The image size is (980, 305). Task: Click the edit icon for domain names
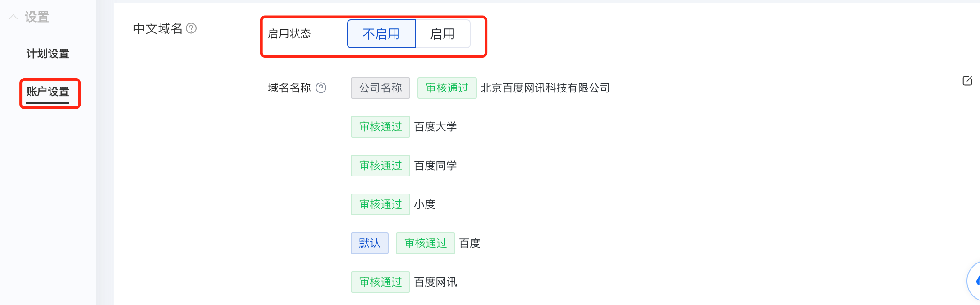967,81
